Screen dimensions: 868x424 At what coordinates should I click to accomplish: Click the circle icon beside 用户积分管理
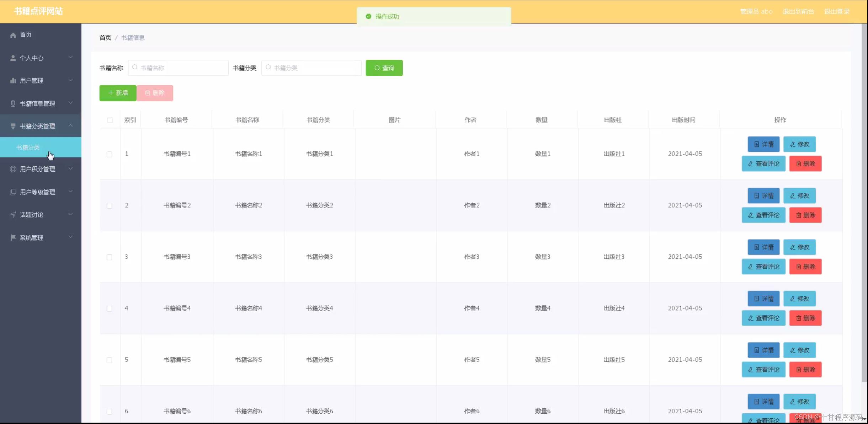pyautogui.click(x=13, y=169)
